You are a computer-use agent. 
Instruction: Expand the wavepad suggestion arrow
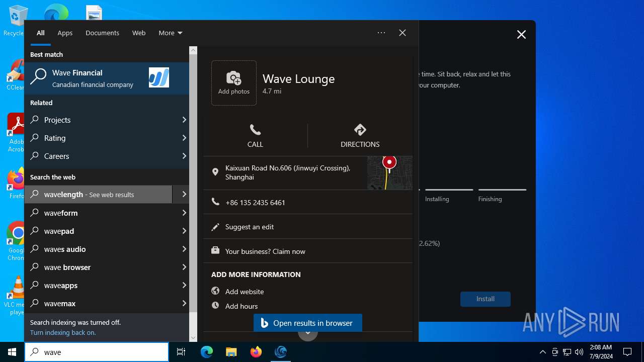(184, 231)
